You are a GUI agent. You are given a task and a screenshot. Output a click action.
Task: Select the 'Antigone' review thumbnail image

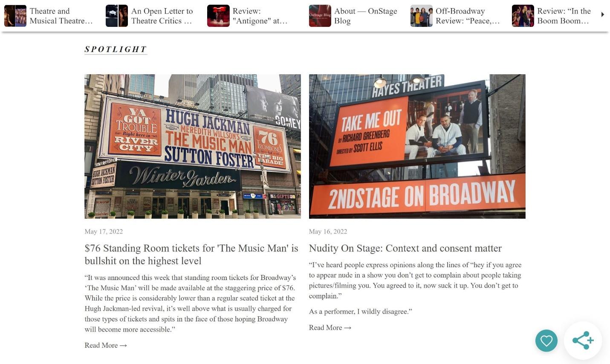pyautogui.click(x=218, y=16)
